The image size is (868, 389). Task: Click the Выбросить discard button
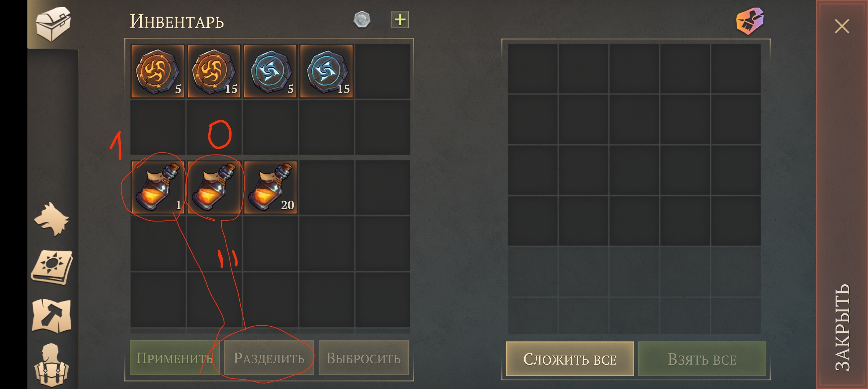point(363,358)
